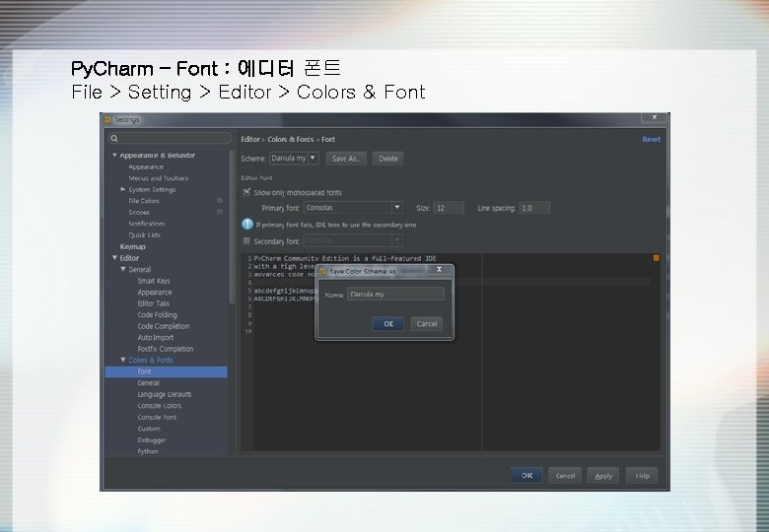Select Postfix Completion in tree
The width and height of the screenshot is (769, 532).
pyautogui.click(x=166, y=349)
